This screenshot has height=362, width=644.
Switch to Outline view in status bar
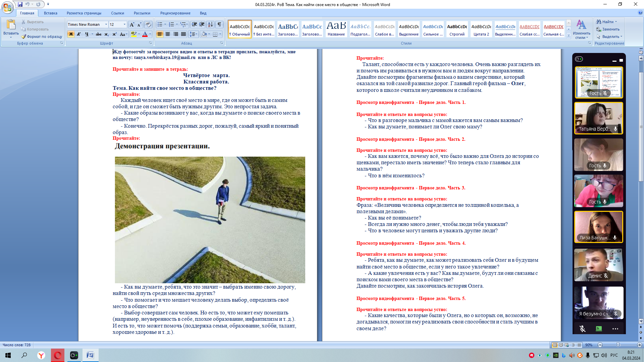coord(573,345)
